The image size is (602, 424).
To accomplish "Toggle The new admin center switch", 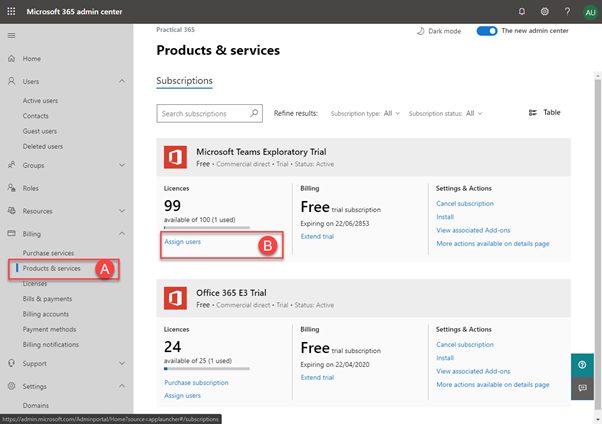I will (487, 31).
